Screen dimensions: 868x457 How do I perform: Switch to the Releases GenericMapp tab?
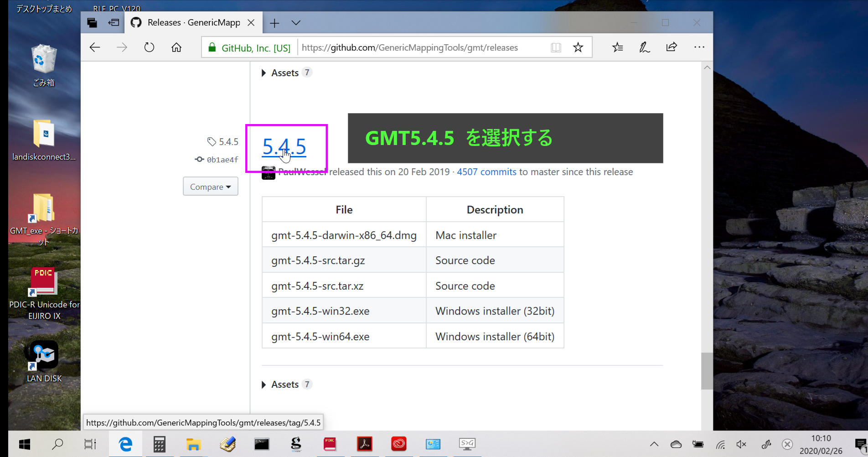click(193, 22)
